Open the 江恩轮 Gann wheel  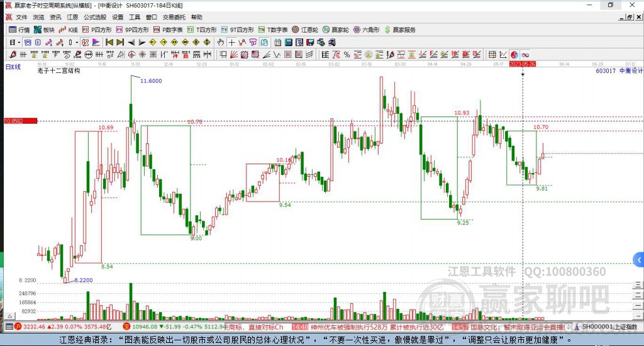coord(305,30)
